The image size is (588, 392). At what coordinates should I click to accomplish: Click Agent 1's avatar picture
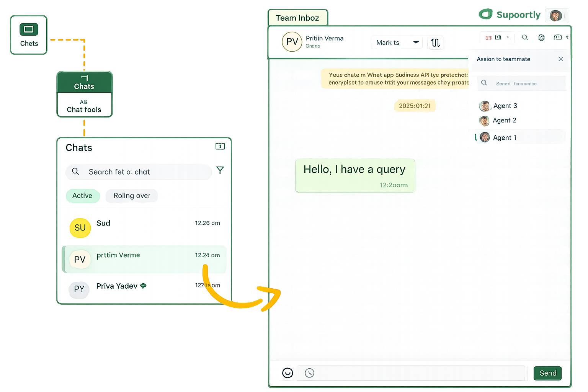pos(485,137)
